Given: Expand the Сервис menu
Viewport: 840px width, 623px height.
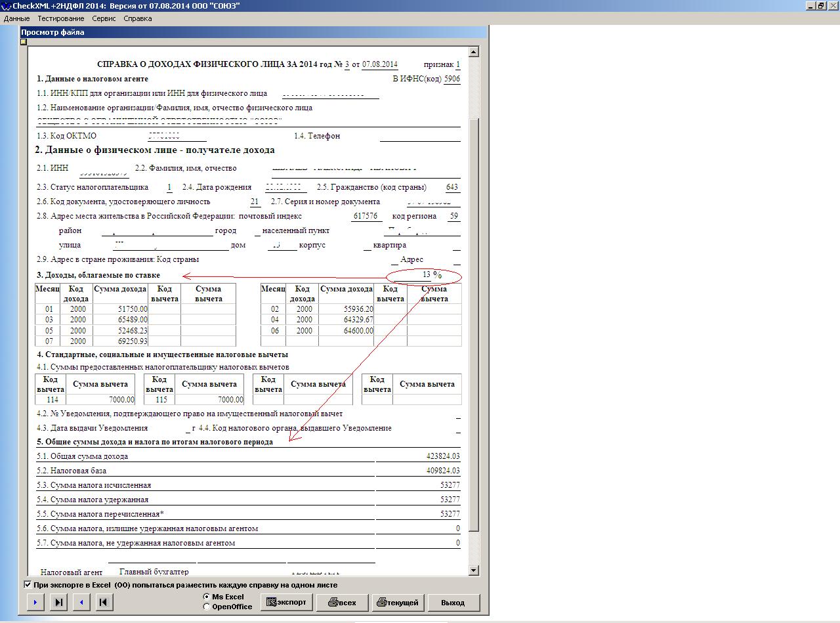Looking at the screenshot, I should (x=104, y=18).
